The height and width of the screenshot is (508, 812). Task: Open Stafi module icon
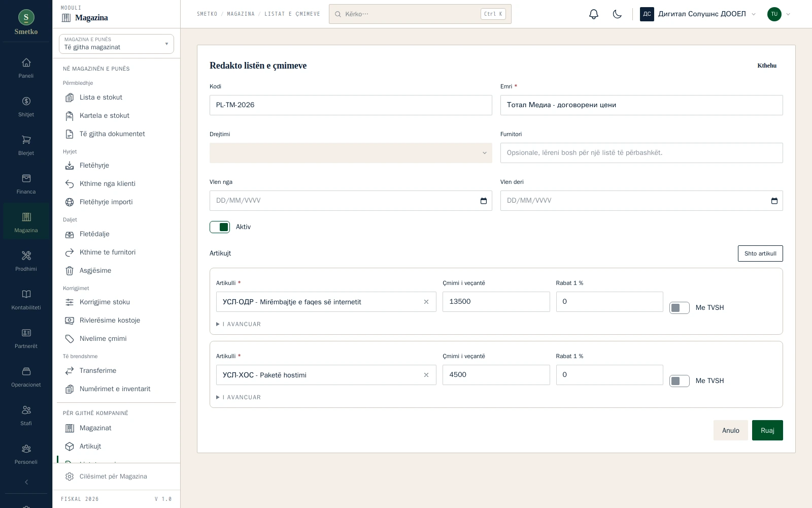tap(26, 416)
